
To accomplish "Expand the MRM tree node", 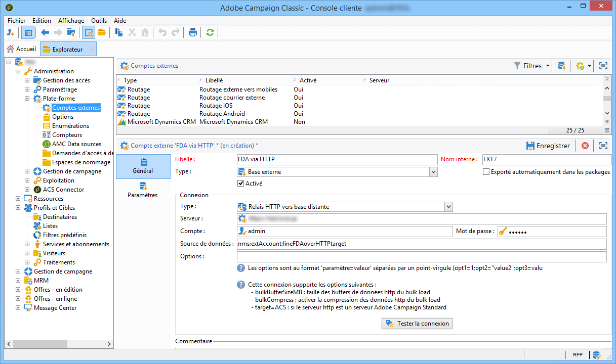I will click(x=18, y=281).
